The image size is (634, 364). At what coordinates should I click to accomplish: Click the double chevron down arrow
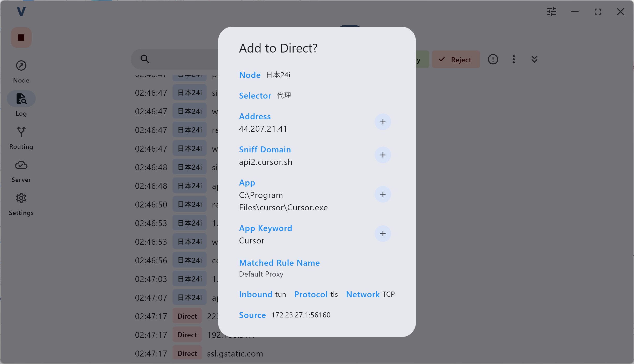coord(534,59)
